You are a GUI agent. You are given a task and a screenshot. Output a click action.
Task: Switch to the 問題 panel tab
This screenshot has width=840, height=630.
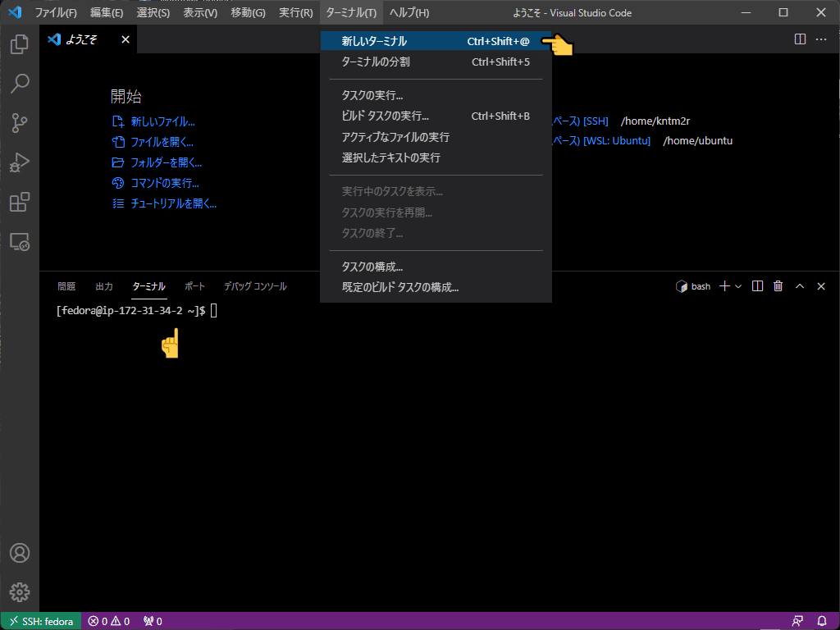click(x=66, y=286)
